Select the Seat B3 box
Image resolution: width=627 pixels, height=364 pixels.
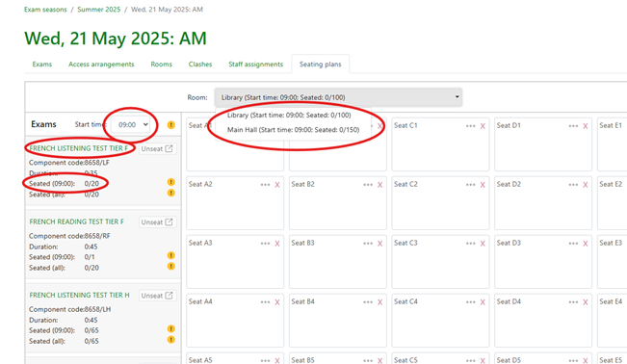click(338, 262)
